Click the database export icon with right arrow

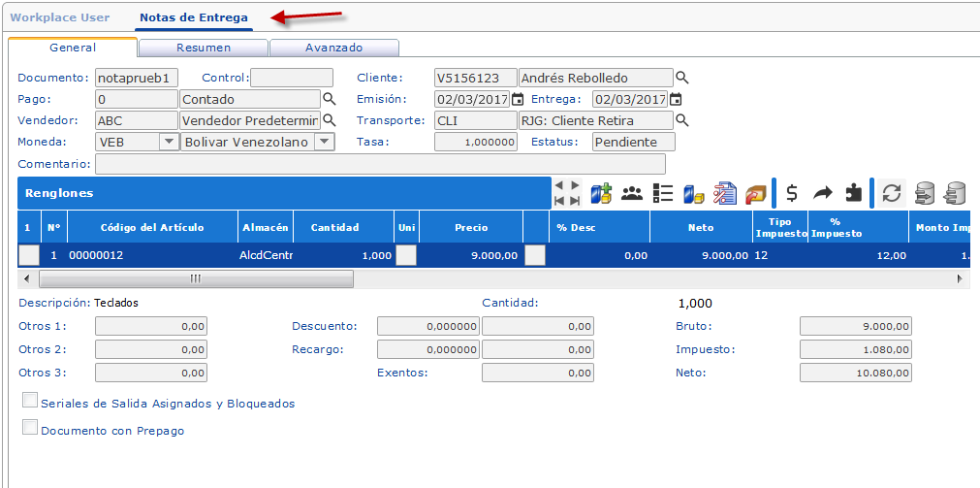click(925, 193)
